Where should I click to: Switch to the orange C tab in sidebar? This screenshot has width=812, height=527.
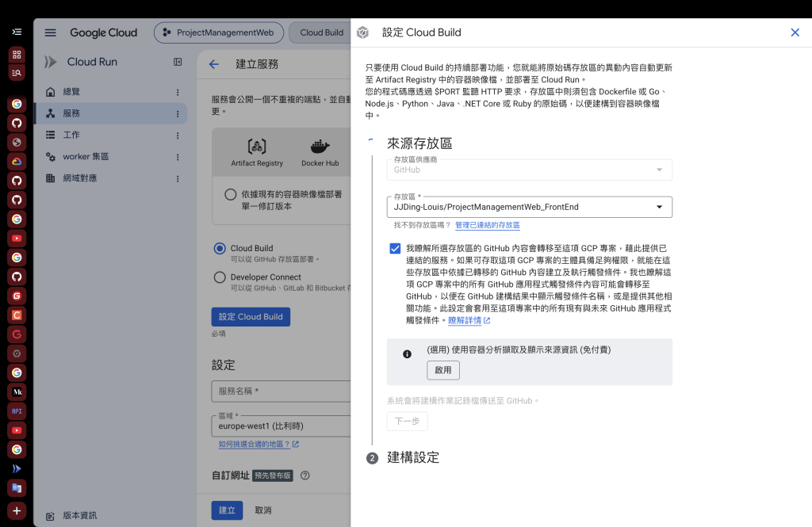17,315
